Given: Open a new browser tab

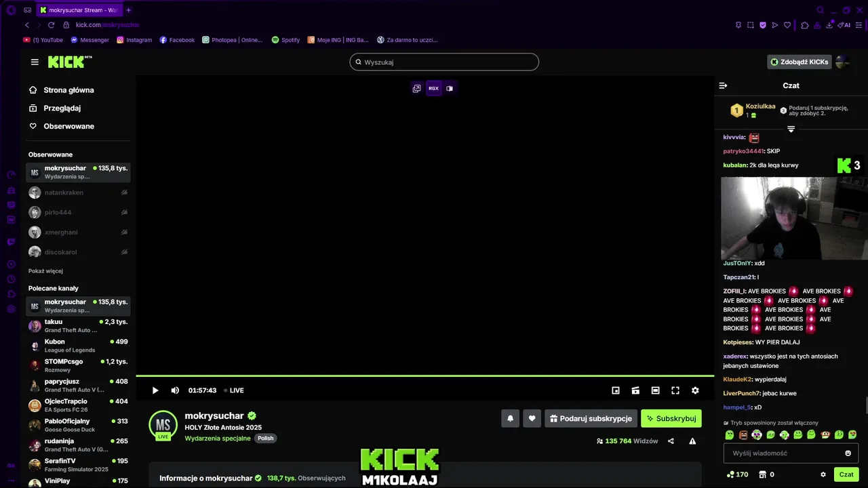Looking at the screenshot, I should coord(128,10).
